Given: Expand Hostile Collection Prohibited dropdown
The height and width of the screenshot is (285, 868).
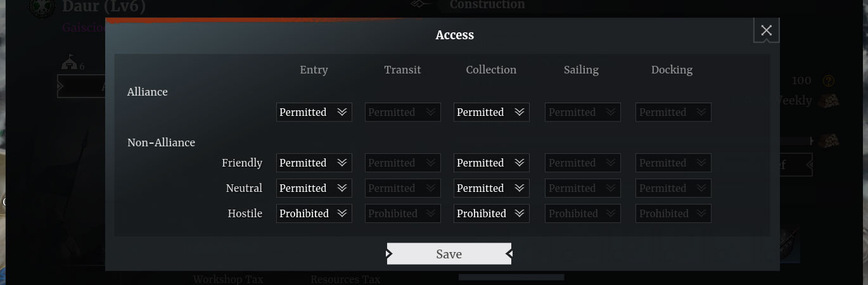Looking at the screenshot, I should coord(492,213).
